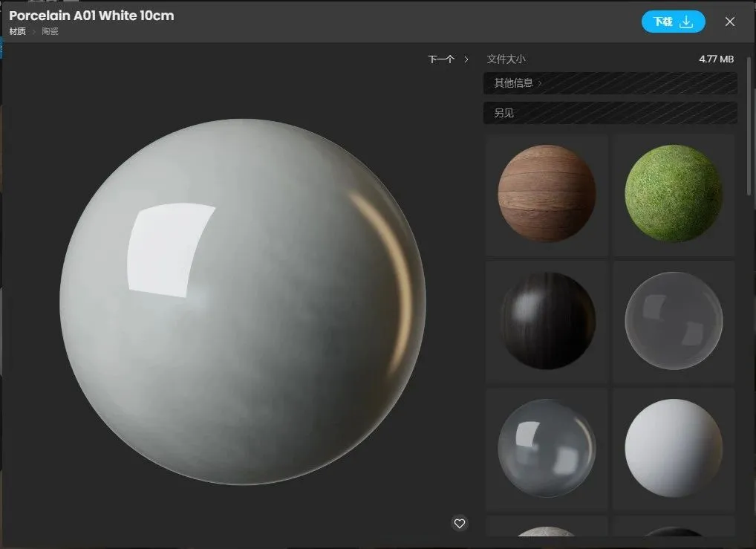Click the right panel vertical scrollbar

pos(749,126)
